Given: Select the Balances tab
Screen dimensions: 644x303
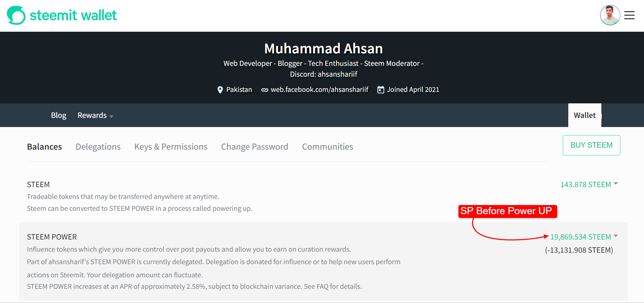Looking at the screenshot, I should coord(44,147).
